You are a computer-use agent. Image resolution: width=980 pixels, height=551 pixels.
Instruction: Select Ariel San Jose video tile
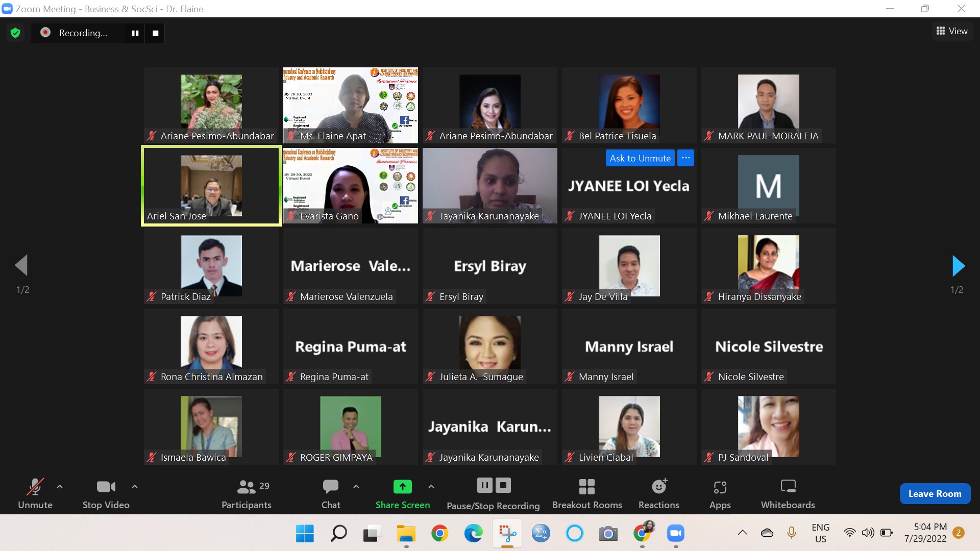click(x=211, y=186)
